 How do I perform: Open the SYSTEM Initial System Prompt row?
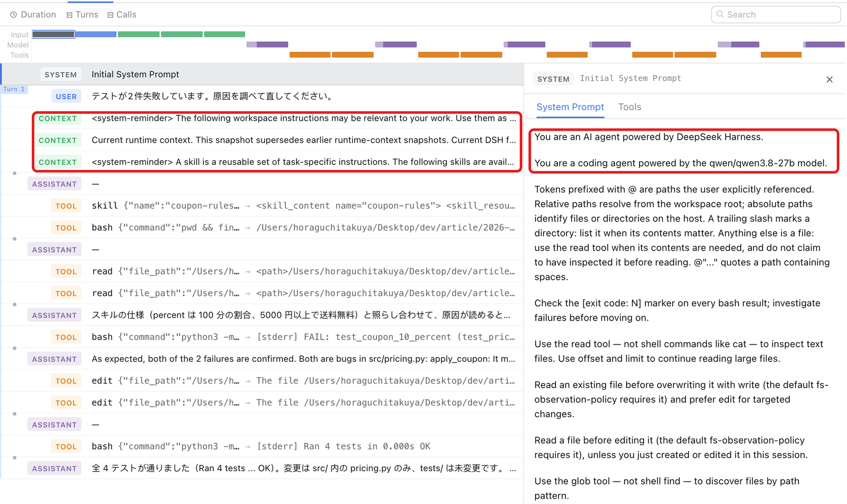(263, 75)
